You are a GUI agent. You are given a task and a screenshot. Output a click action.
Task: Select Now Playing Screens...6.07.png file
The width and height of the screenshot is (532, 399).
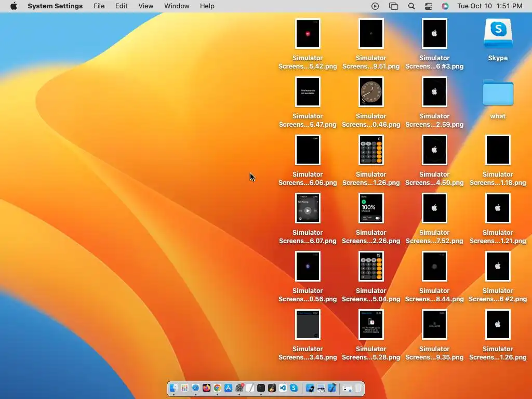308,208
